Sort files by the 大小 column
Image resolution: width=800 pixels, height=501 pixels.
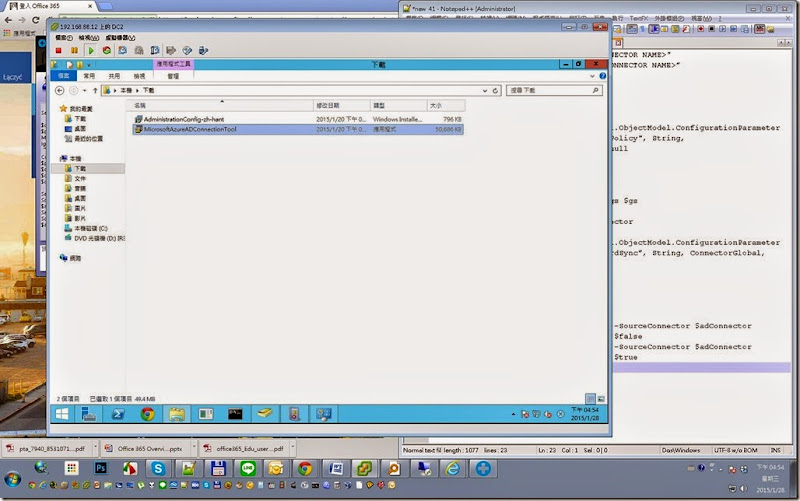(x=445, y=106)
